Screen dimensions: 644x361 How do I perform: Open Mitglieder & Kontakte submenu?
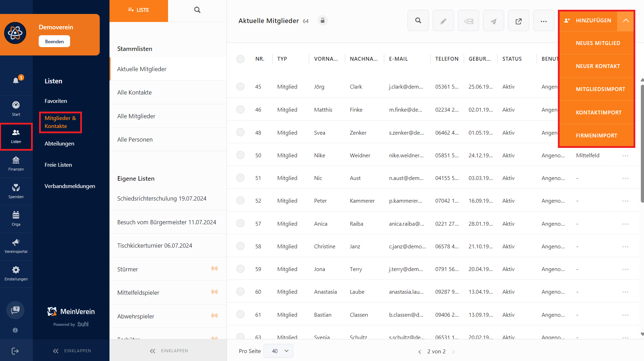(x=60, y=122)
